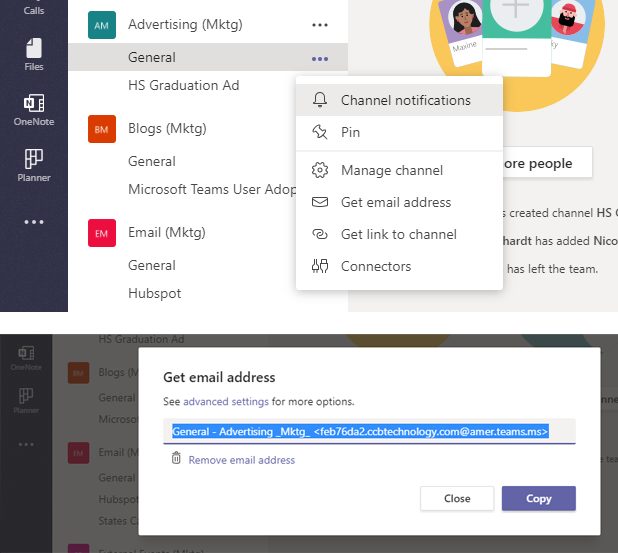
Task: Open Microsoft Teams User Adoption channel
Action: [212, 189]
